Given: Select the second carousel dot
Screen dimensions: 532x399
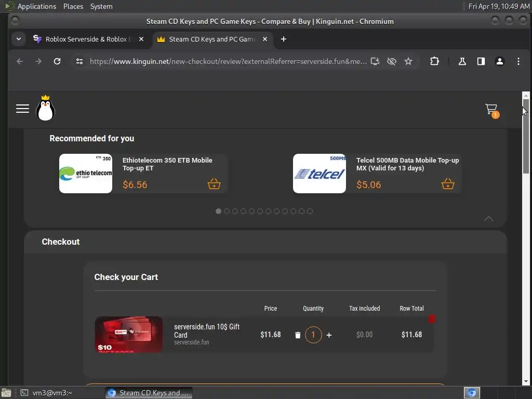Looking at the screenshot, I should [227, 211].
